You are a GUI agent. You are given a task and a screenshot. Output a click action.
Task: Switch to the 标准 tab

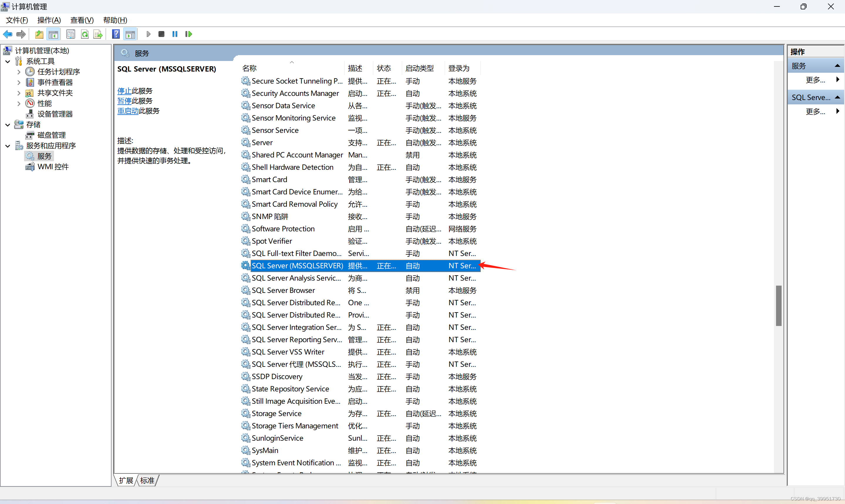pyautogui.click(x=147, y=480)
